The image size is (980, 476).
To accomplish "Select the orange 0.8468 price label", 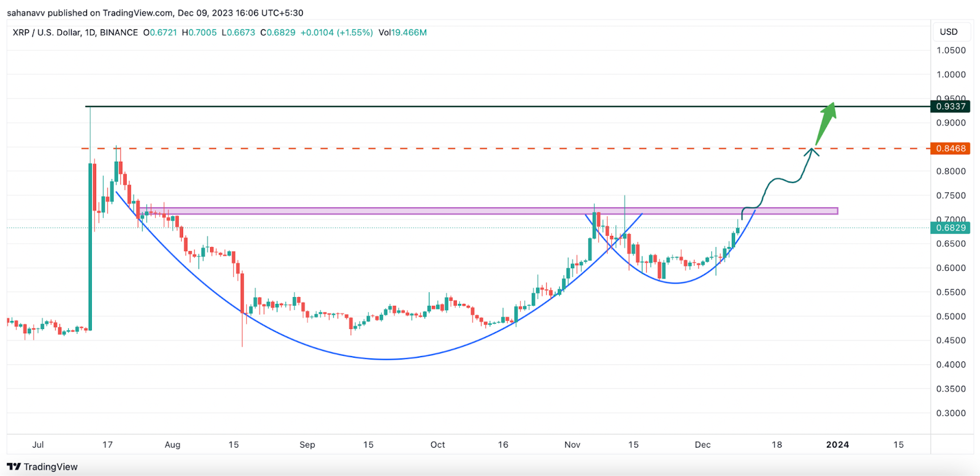I will pos(950,148).
